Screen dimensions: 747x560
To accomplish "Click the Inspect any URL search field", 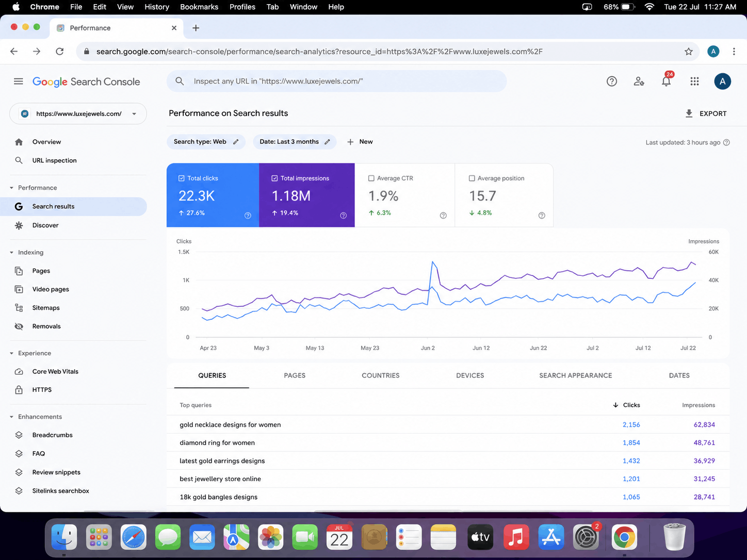I will (x=336, y=81).
